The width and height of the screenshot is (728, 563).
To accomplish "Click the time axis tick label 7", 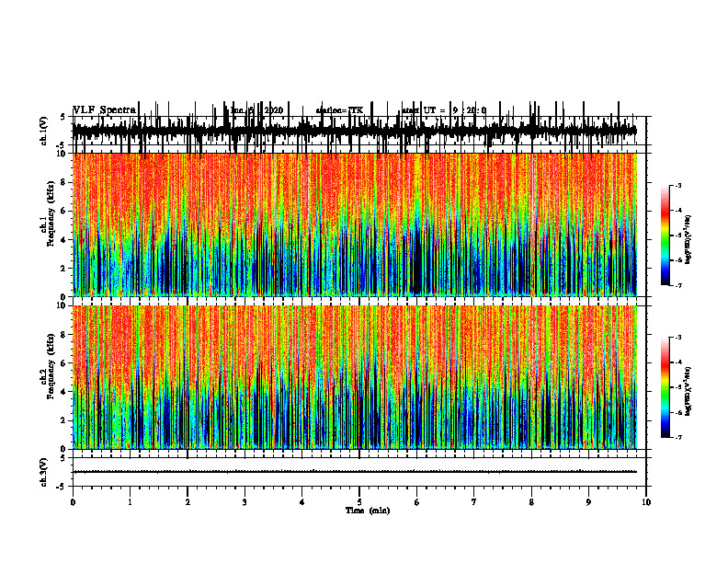I will [474, 502].
